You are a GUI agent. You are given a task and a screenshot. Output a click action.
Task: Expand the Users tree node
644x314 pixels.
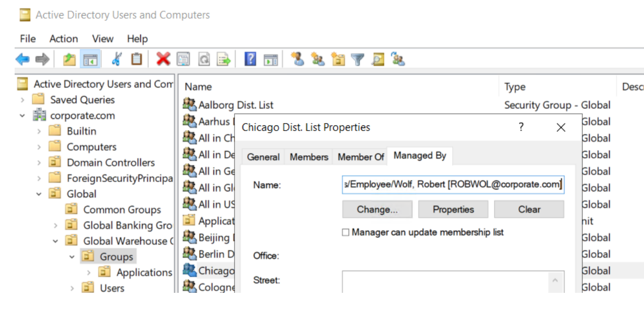[73, 288]
